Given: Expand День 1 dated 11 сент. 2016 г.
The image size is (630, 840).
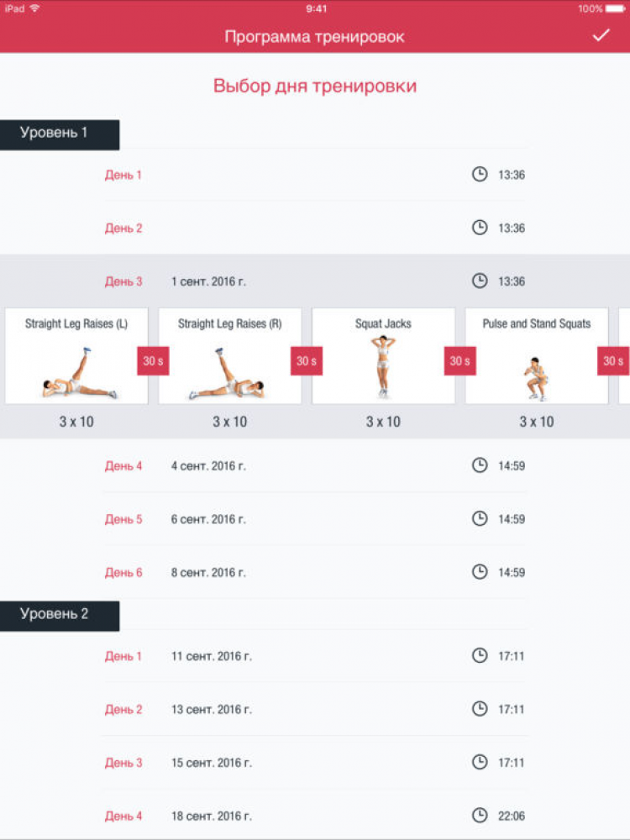Looking at the screenshot, I should tap(123, 656).
